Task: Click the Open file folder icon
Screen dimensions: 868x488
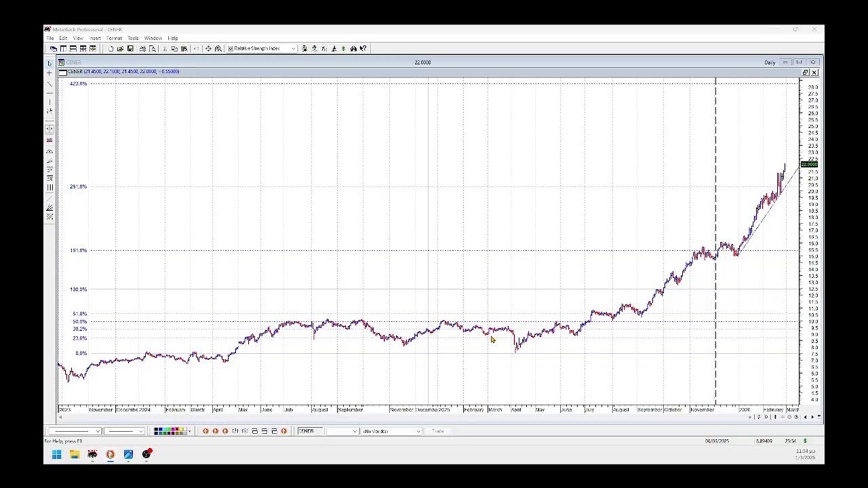Action: pos(120,49)
